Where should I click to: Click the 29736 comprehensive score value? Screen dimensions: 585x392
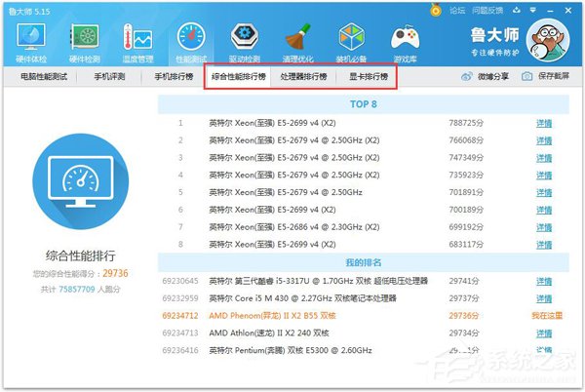115,273
